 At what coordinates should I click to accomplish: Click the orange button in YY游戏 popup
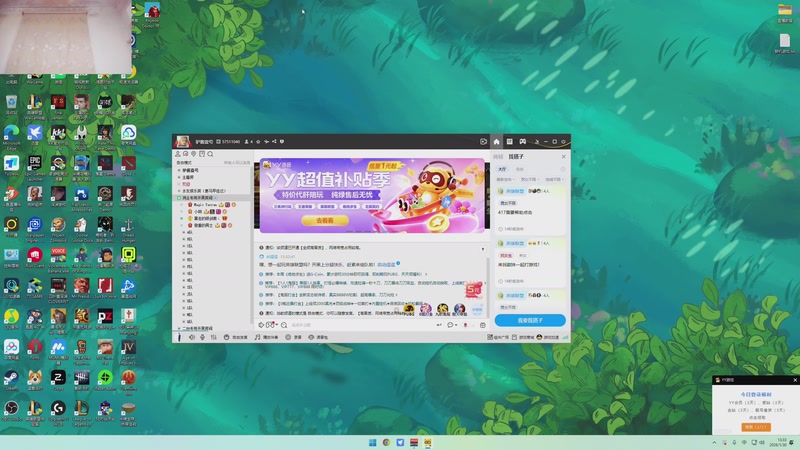pyautogui.click(x=756, y=427)
